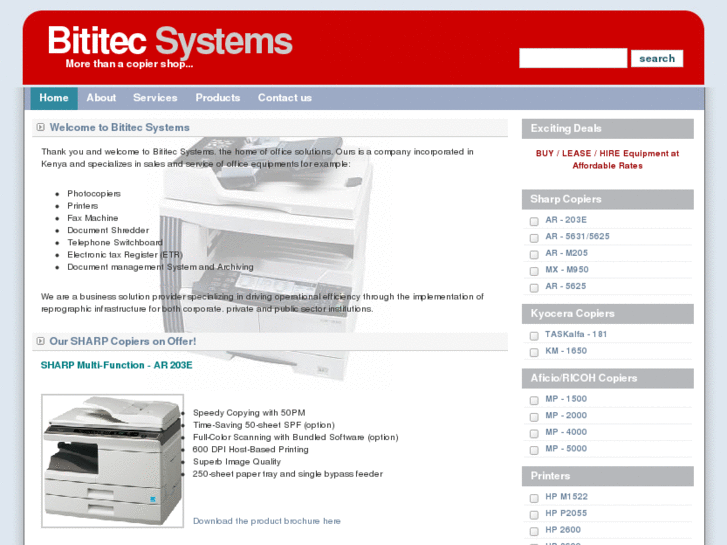727x545 pixels.
Task: Click the bullet icon next to HP 2600
Action: [534, 532]
